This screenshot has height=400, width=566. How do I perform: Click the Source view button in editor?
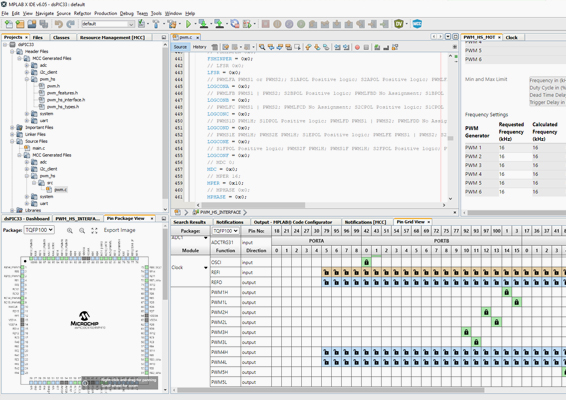point(180,47)
